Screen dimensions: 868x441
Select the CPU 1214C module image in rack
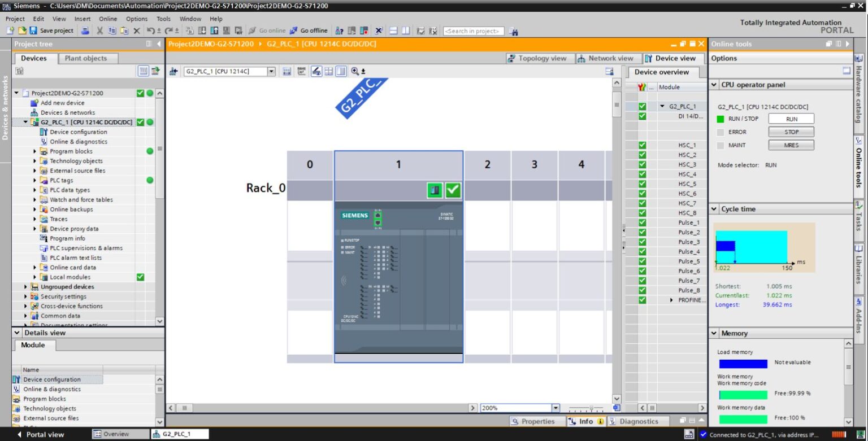tap(398, 277)
